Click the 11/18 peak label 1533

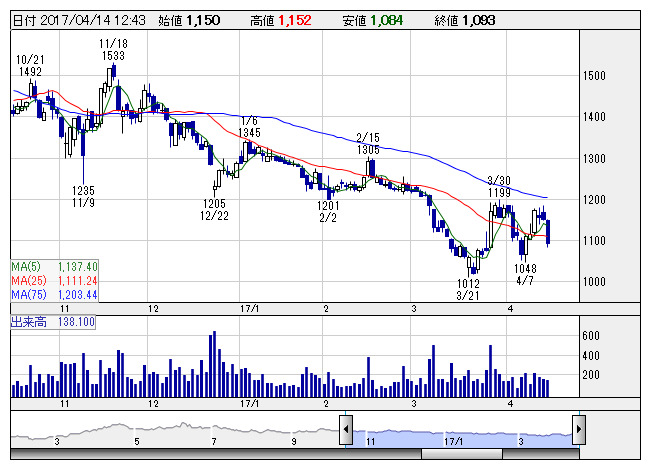[112, 56]
